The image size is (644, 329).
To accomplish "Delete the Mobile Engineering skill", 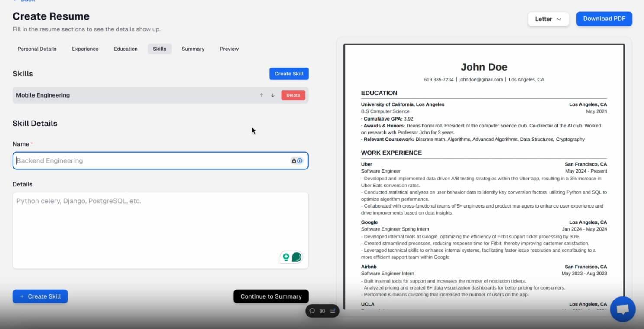I will click(293, 95).
